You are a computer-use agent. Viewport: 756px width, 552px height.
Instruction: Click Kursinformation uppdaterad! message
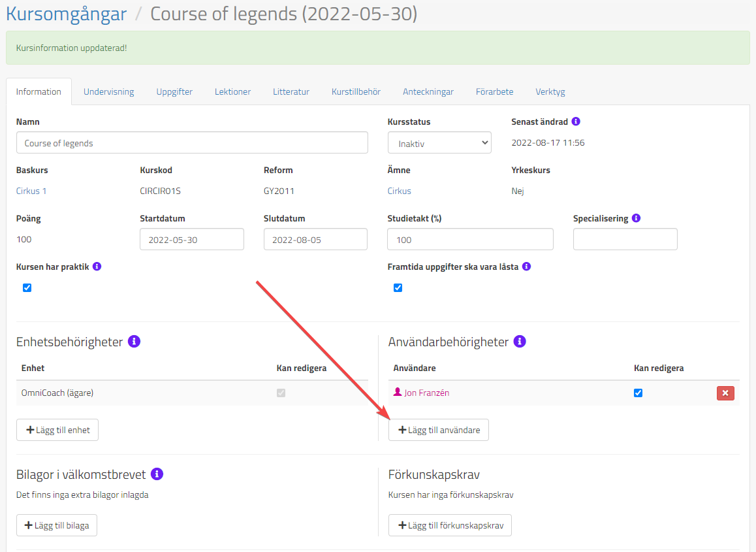pyautogui.click(x=71, y=48)
